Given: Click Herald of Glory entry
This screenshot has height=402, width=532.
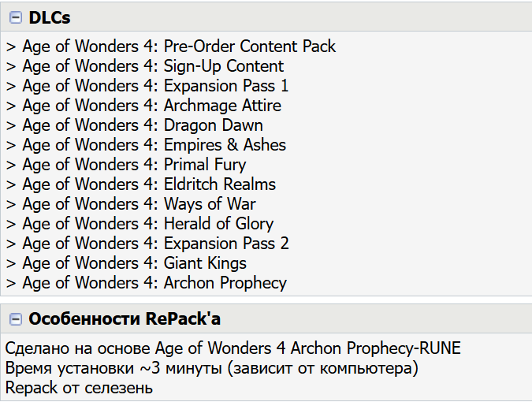Looking at the screenshot, I should (140, 224).
